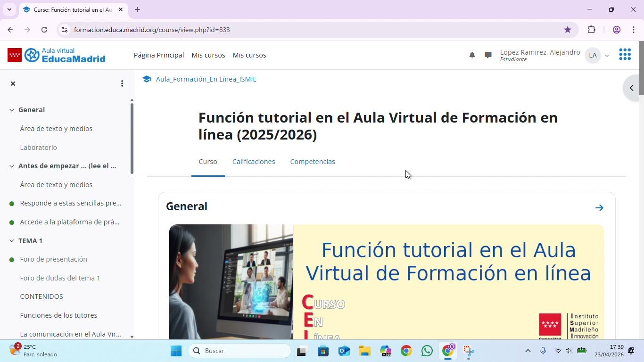Open Funciones de los tutores
This screenshot has height=362, width=644.
tap(59, 315)
